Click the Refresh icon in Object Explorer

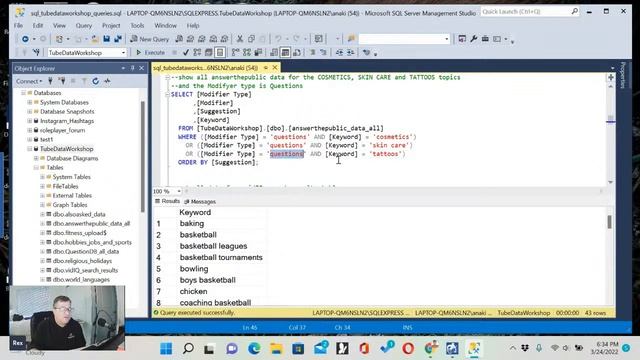[96, 81]
